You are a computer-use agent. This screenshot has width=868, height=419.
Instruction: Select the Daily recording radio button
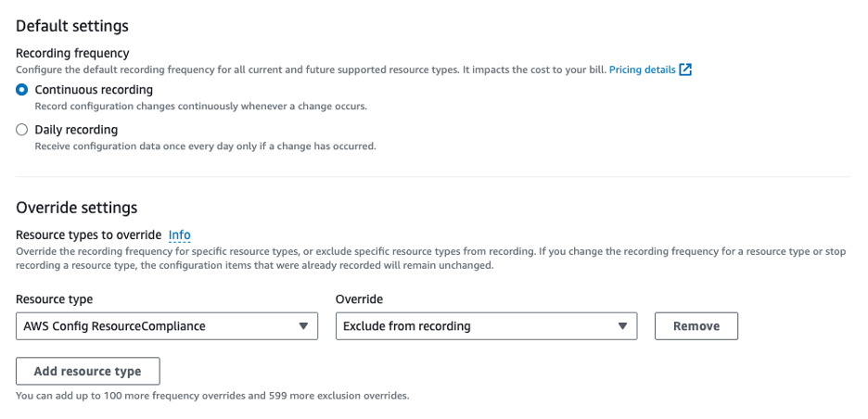click(x=22, y=130)
